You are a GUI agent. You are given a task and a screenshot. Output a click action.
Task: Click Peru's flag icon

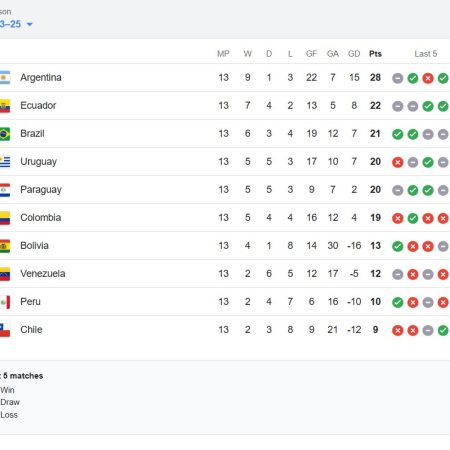(x=5, y=302)
